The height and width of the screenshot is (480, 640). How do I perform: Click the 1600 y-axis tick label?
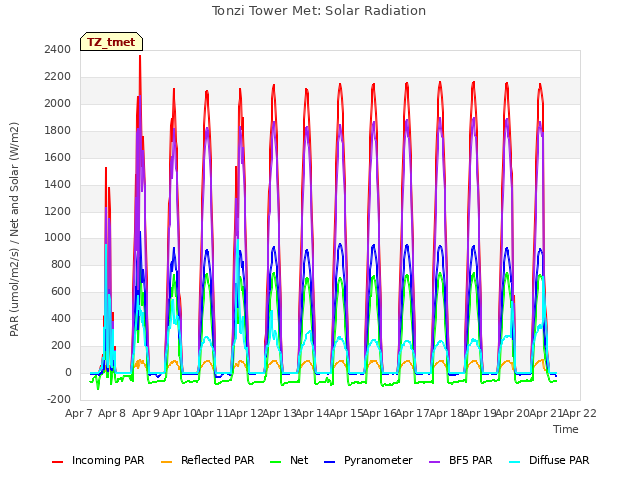click(58, 157)
